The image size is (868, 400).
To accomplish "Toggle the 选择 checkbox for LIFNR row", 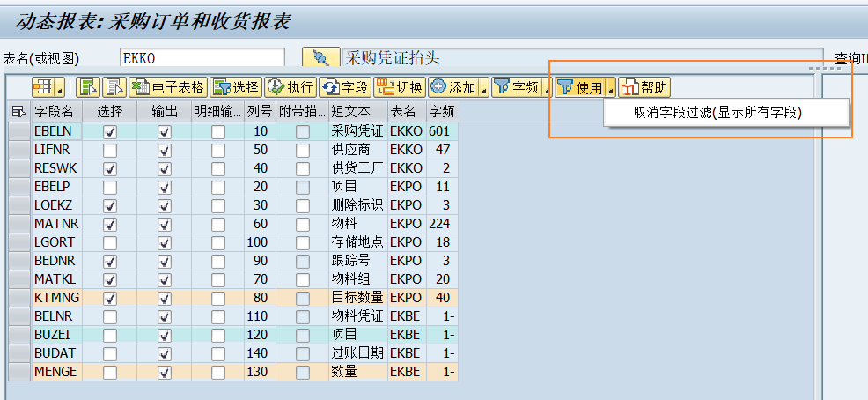I will click(x=110, y=150).
